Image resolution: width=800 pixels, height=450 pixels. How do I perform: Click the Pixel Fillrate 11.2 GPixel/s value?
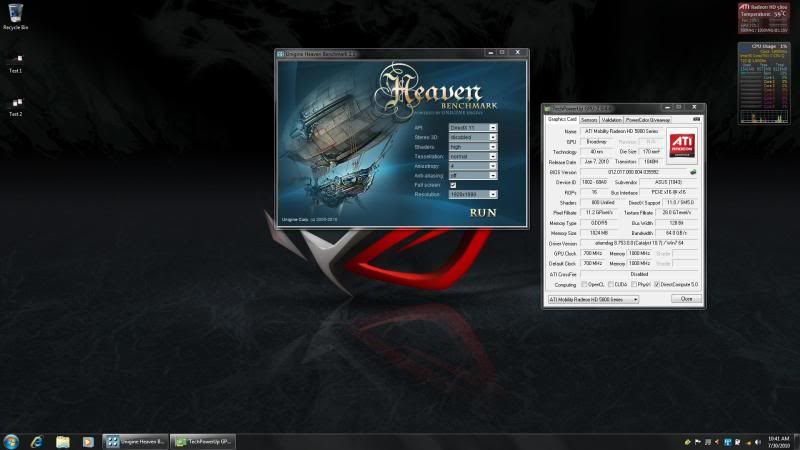coord(598,213)
